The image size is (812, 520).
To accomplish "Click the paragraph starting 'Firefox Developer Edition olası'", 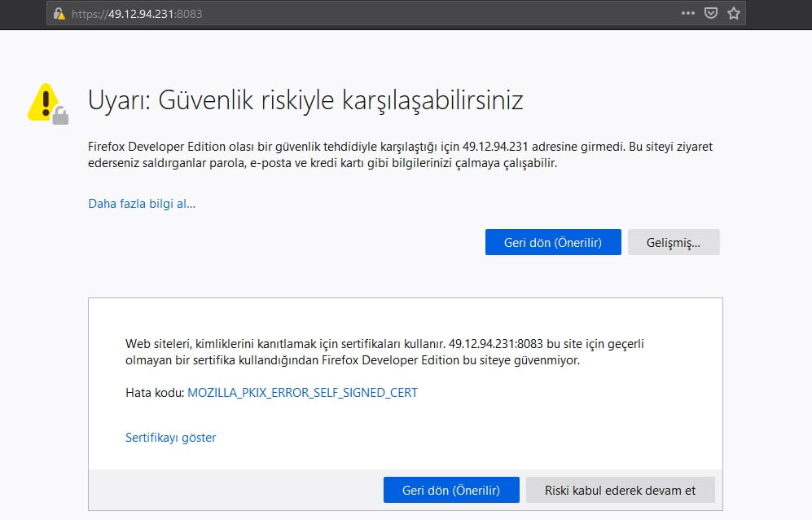I will [x=401, y=155].
